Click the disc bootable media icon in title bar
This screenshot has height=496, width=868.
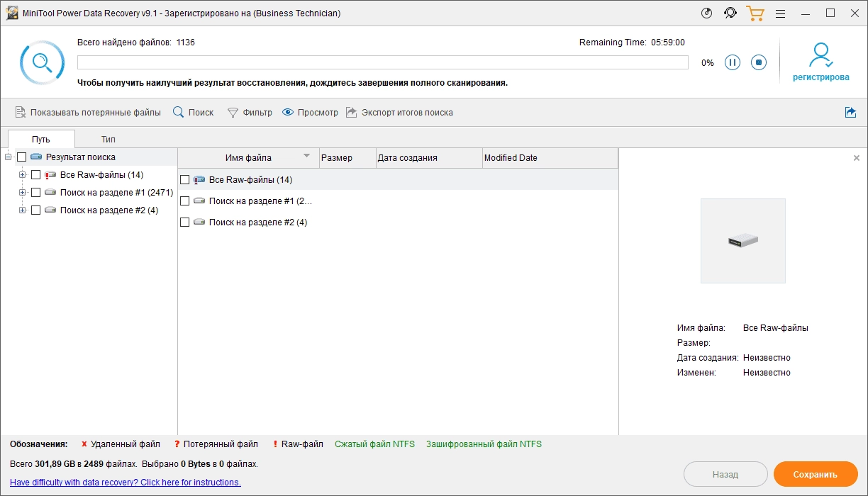706,13
